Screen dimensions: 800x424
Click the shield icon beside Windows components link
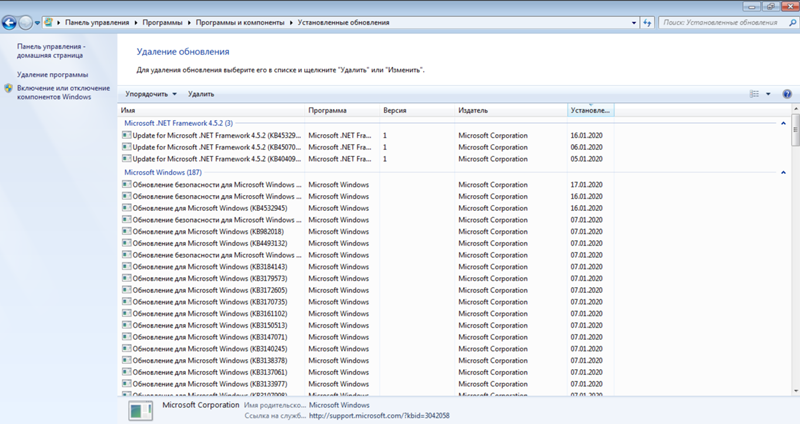tap(9, 88)
